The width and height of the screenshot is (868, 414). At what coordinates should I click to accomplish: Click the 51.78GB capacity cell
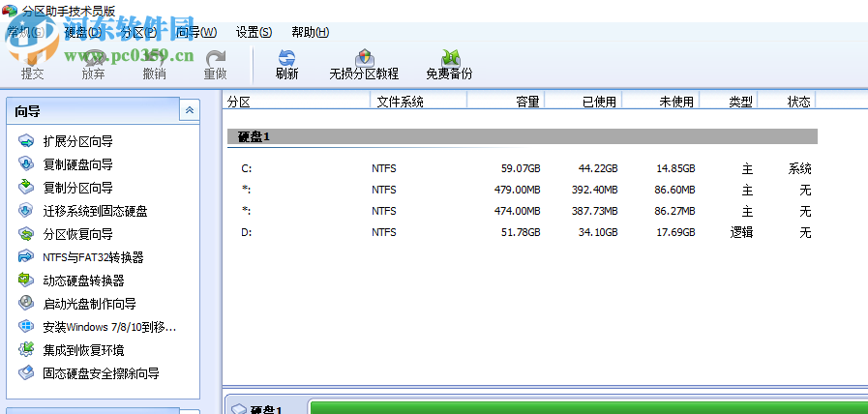pyautogui.click(x=521, y=232)
